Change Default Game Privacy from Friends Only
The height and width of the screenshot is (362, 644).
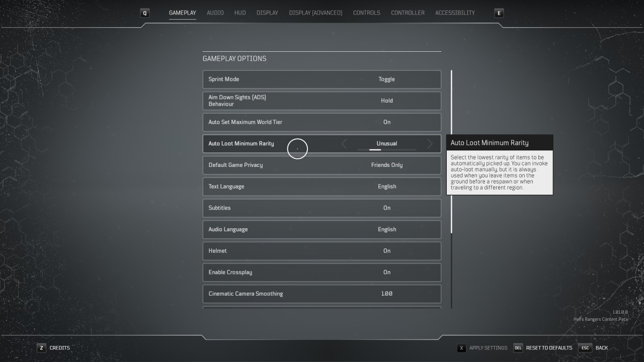tap(386, 165)
